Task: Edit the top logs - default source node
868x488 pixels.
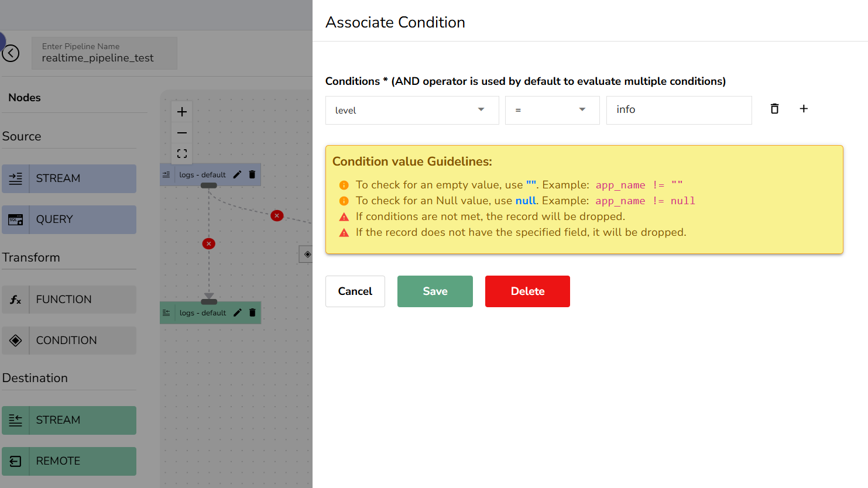Action: click(237, 174)
